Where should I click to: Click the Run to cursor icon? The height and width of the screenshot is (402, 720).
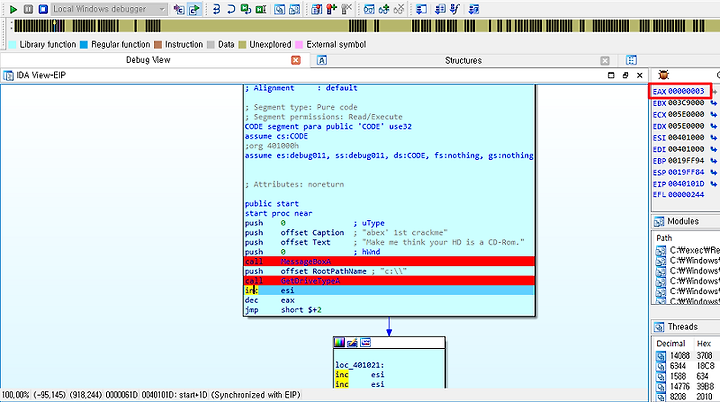(x=261, y=9)
